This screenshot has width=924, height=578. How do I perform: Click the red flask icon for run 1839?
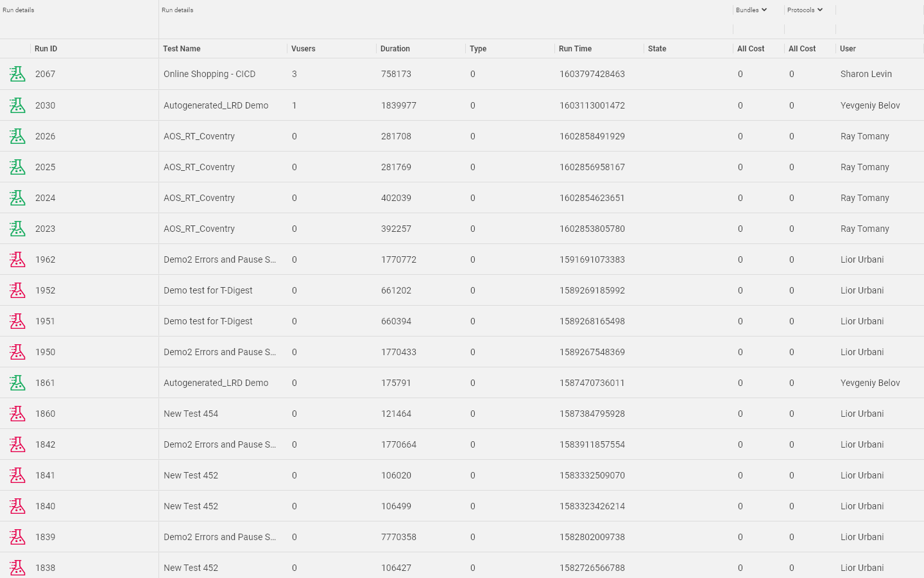coord(17,537)
